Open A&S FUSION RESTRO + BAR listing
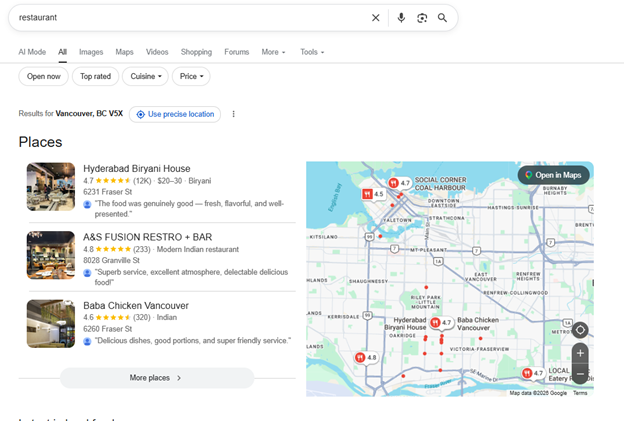 pyautogui.click(x=147, y=237)
